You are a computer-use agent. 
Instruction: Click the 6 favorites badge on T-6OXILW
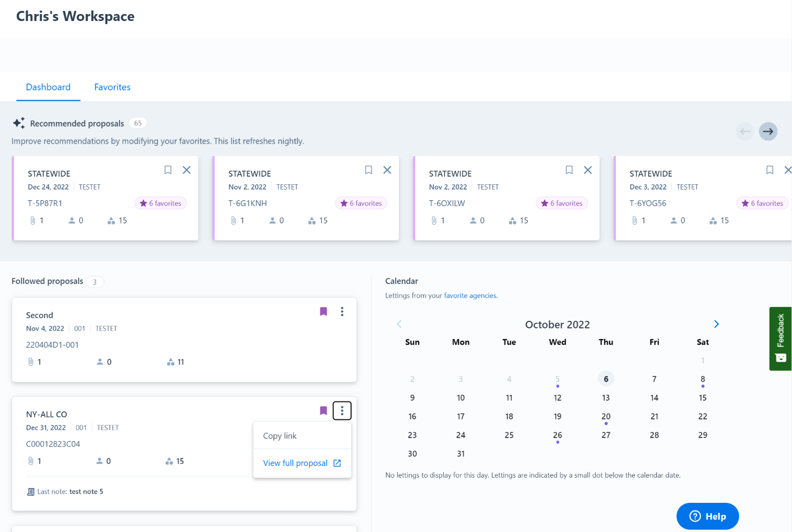562,204
